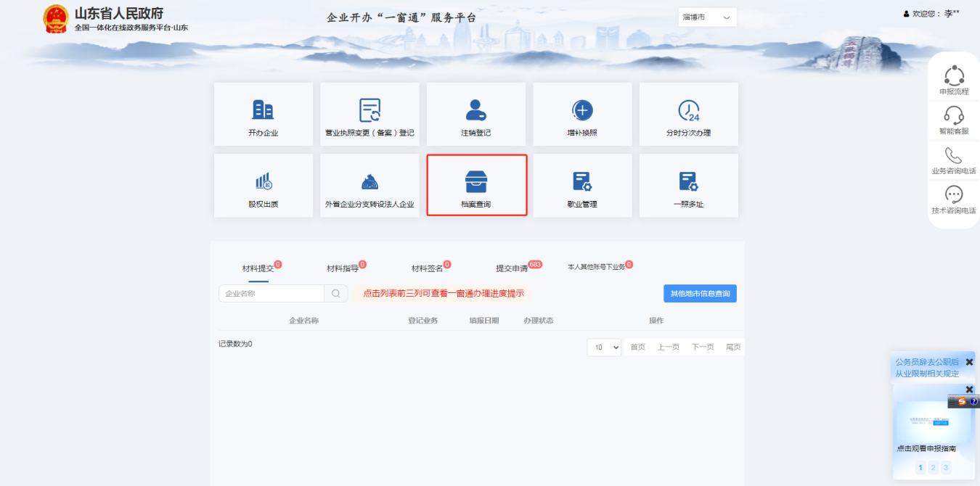This screenshot has height=486, width=980.
Task: Click the magnifier search button
Action: coord(336,294)
